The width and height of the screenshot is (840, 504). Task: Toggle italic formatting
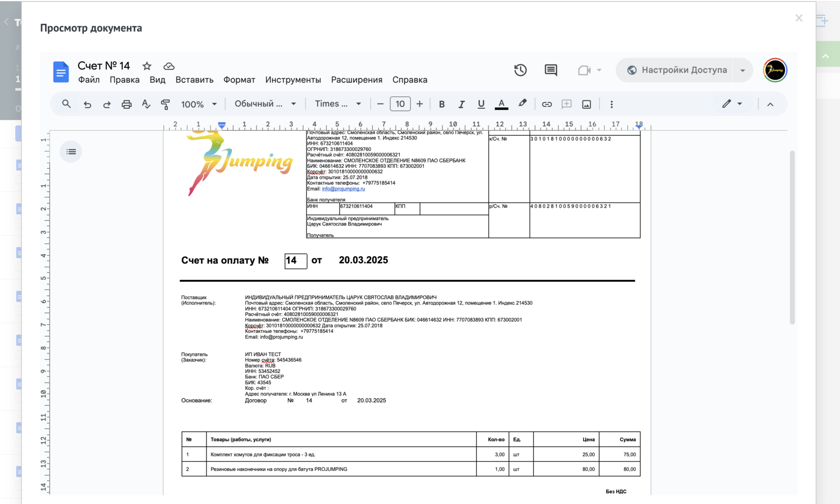point(461,104)
